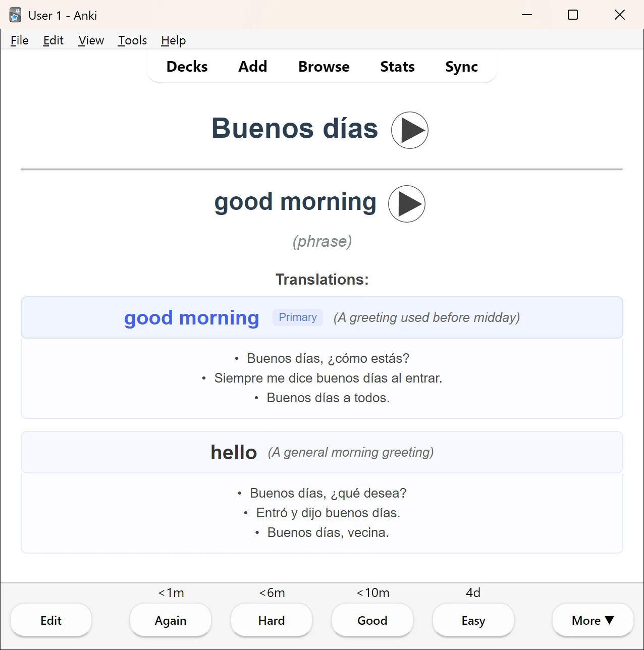Viewport: 644px width, 650px height.
Task: Click 'Siempre me dice buenos días al entrar.'
Action: coord(328,378)
